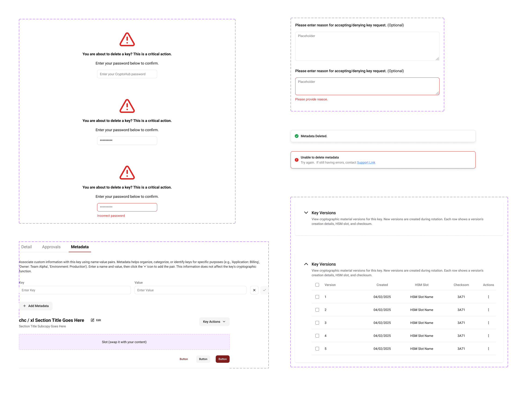Open three-dot actions menu for version 3
The width and height of the screenshot is (532, 394).
click(x=488, y=323)
